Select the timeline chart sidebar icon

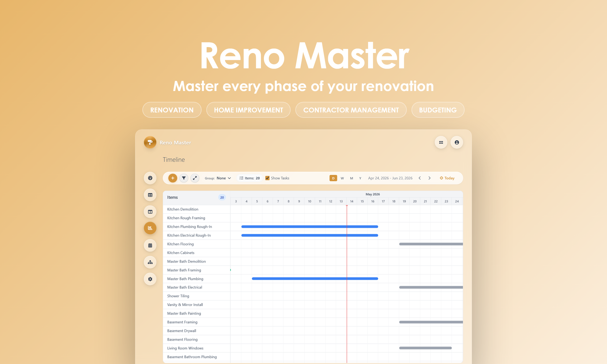click(x=150, y=228)
